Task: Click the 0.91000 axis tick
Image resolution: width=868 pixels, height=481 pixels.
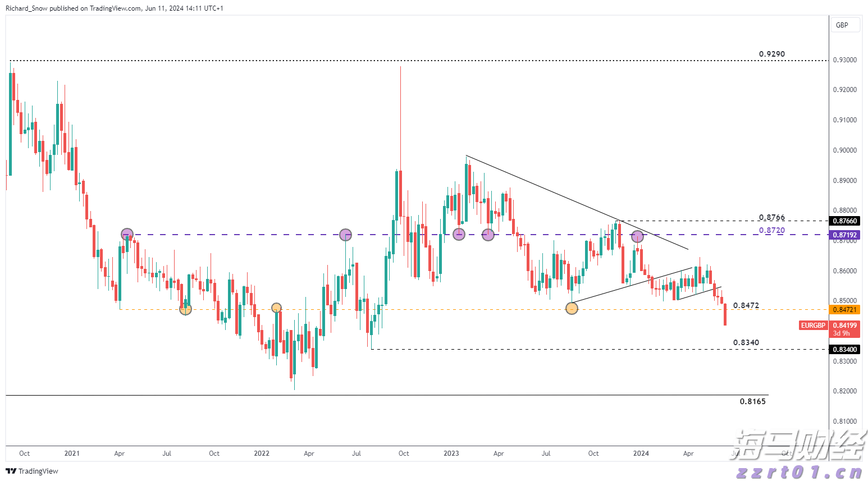Action: click(x=844, y=120)
